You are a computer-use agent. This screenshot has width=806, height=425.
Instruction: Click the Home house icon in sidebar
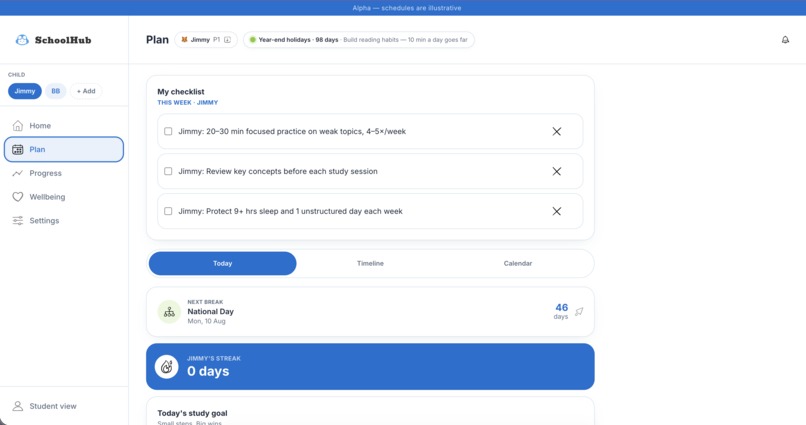point(18,125)
